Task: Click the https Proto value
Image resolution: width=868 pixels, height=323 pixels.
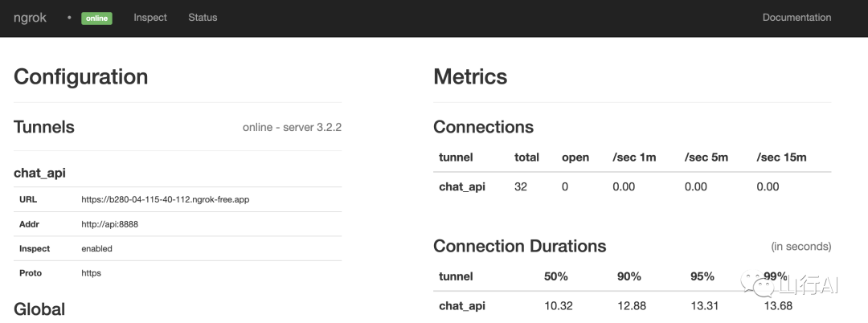Action: 92,273
